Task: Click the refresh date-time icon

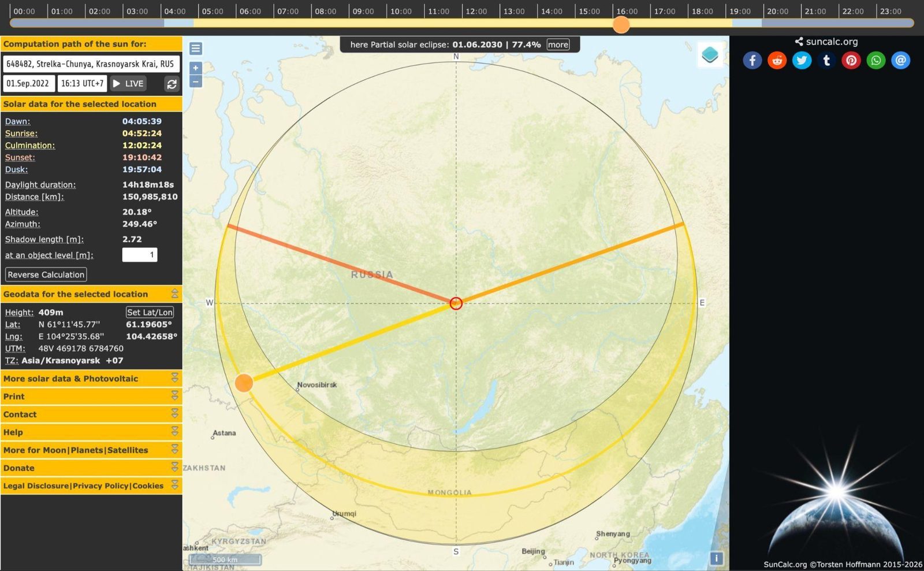Action: pos(172,84)
